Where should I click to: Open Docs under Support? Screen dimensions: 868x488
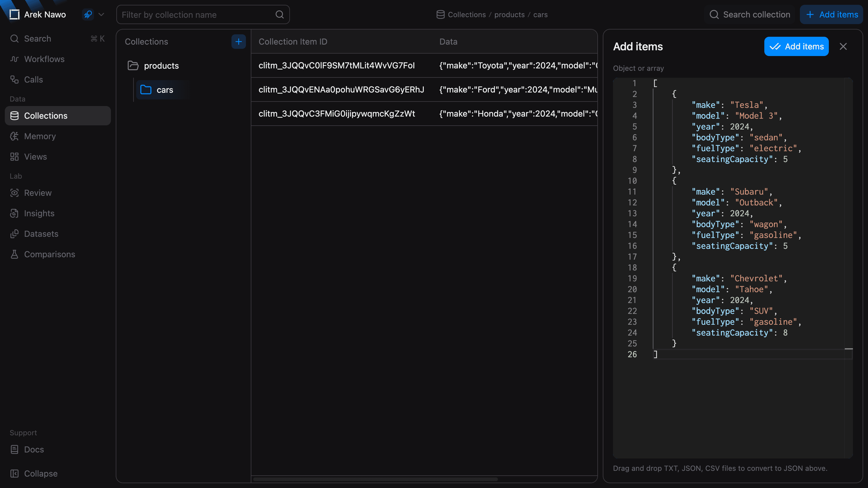click(x=58, y=450)
